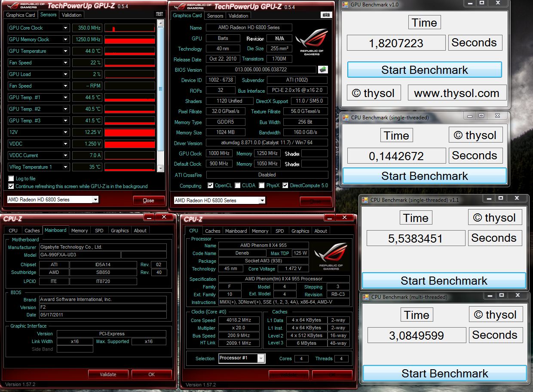The image size is (533, 392).
Task: Click the GPU Benchmark time value 1,8207223
Action: click(x=396, y=43)
